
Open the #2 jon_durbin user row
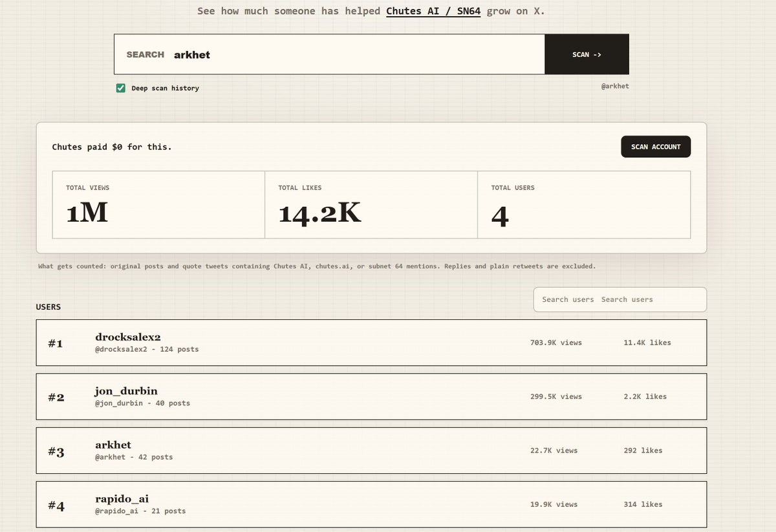click(x=371, y=396)
